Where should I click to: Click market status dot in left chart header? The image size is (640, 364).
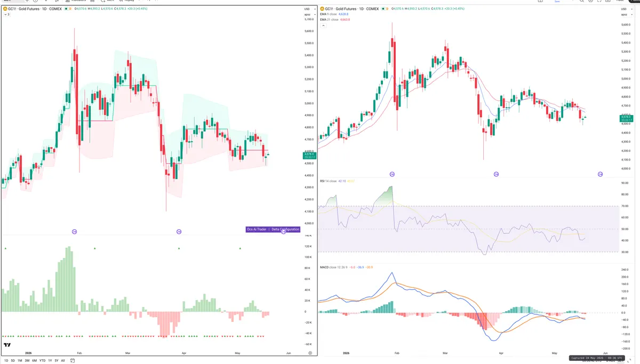(x=66, y=9)
